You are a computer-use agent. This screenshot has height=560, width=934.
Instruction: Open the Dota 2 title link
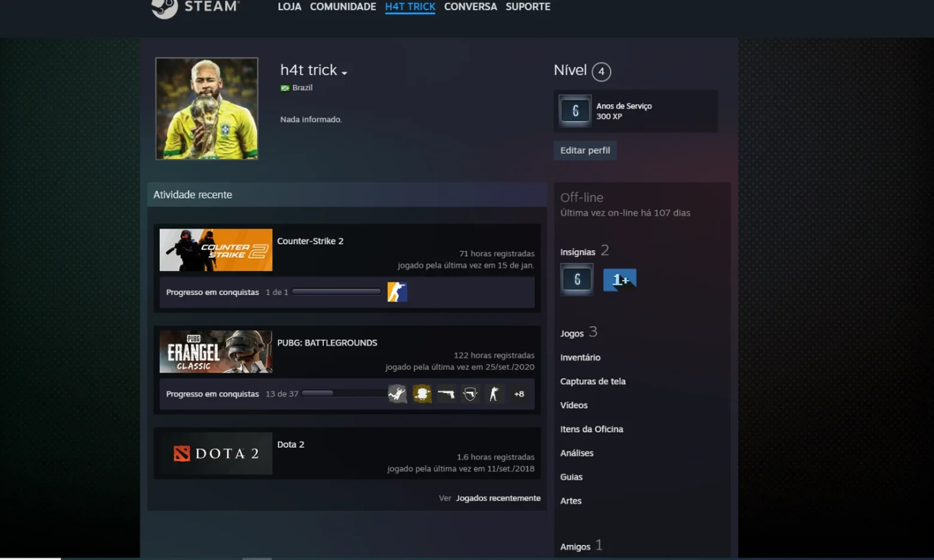tap(290, 444)
